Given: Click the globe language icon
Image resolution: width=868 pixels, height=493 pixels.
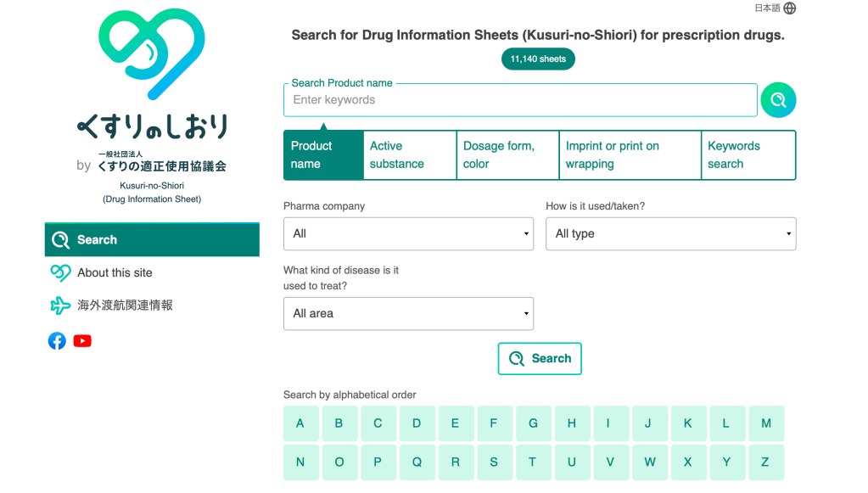Looking at the screenshot, I should click(790, 8).
